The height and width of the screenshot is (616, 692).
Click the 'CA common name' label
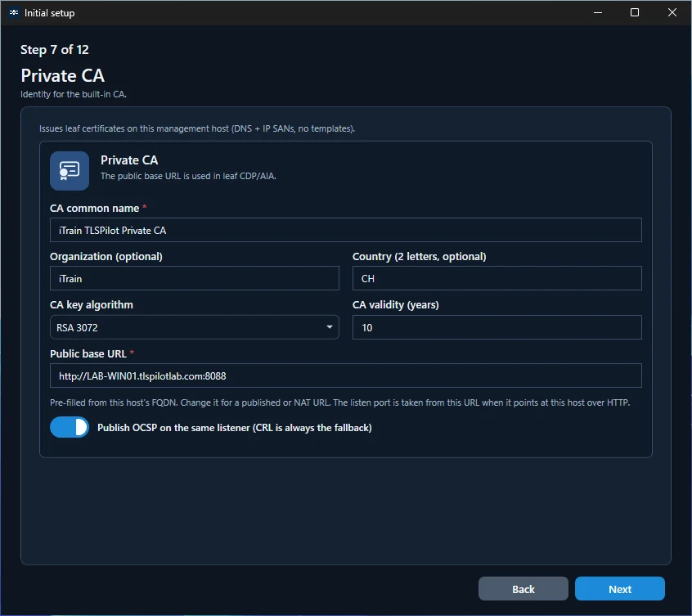(94, 209)
